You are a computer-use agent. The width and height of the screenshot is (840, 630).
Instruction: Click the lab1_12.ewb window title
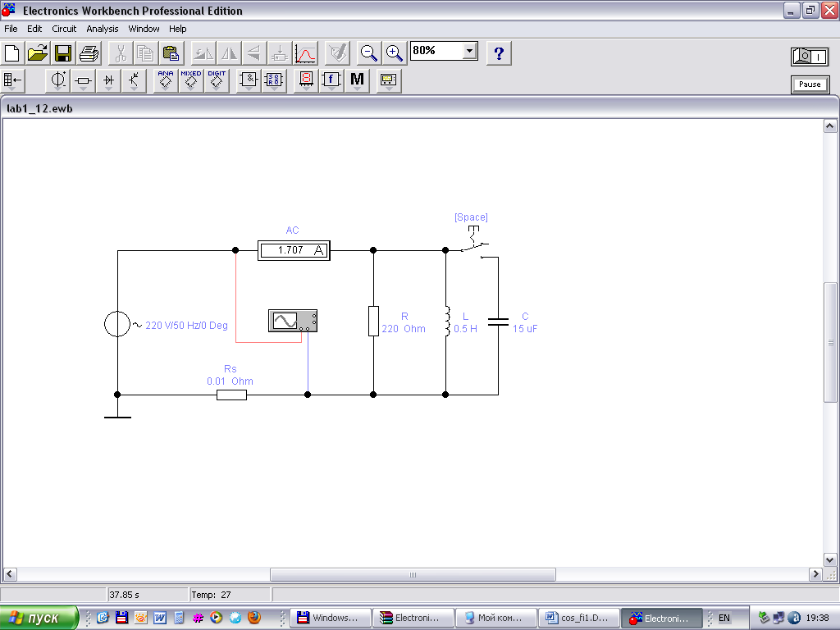tap(39, 108)
